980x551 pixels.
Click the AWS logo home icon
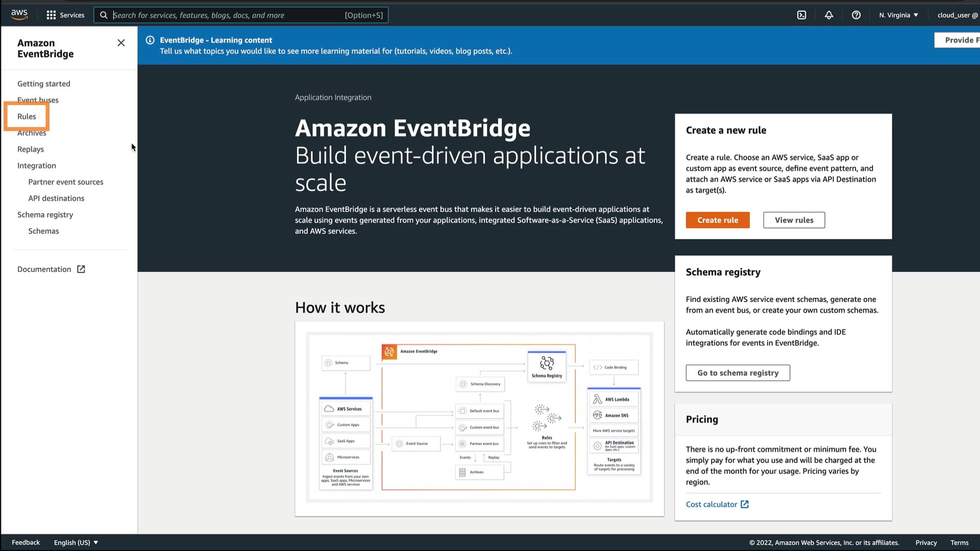tap(19, 15)
